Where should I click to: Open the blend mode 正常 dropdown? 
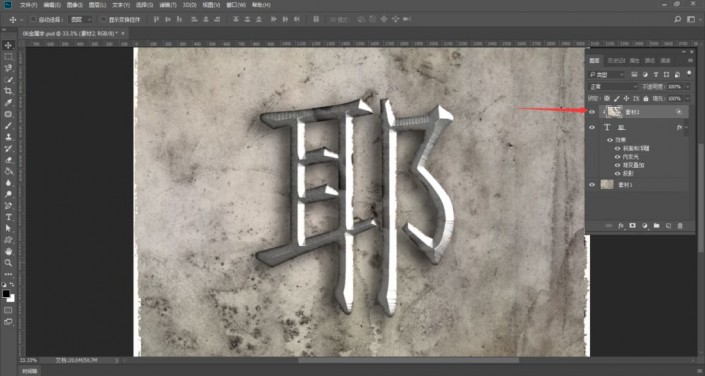613,86
